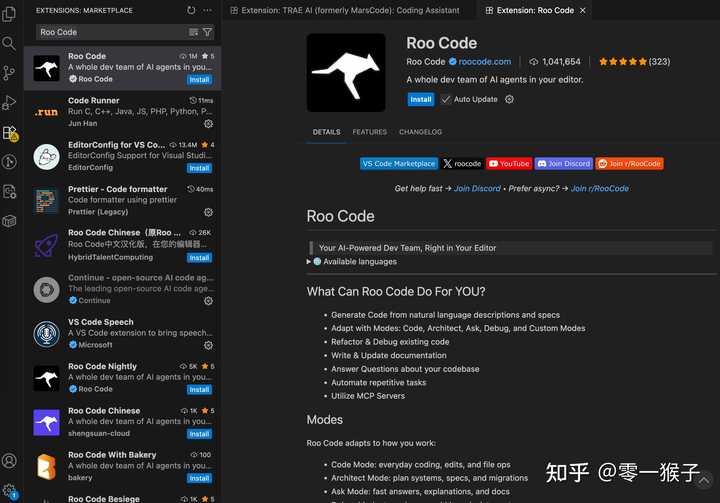The width and height of the screenshot is (720, 503).
Task: Open manage gear for Prettier extension
Action: (208, 212)
